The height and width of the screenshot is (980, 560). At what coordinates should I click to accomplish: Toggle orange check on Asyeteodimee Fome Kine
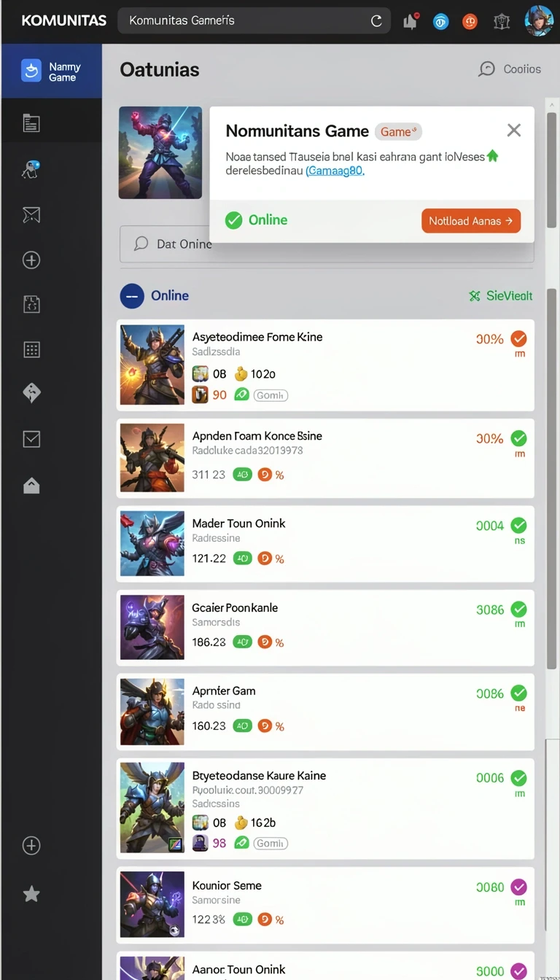tap(519, 338)
